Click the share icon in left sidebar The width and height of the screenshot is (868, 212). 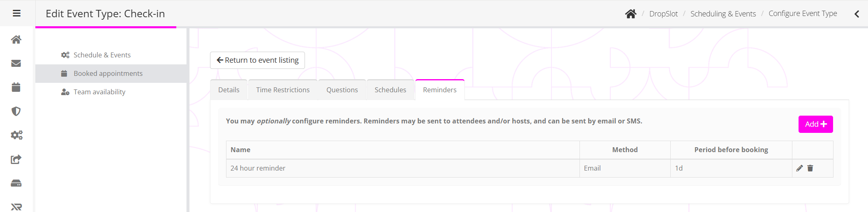click(x=16, y=159)
